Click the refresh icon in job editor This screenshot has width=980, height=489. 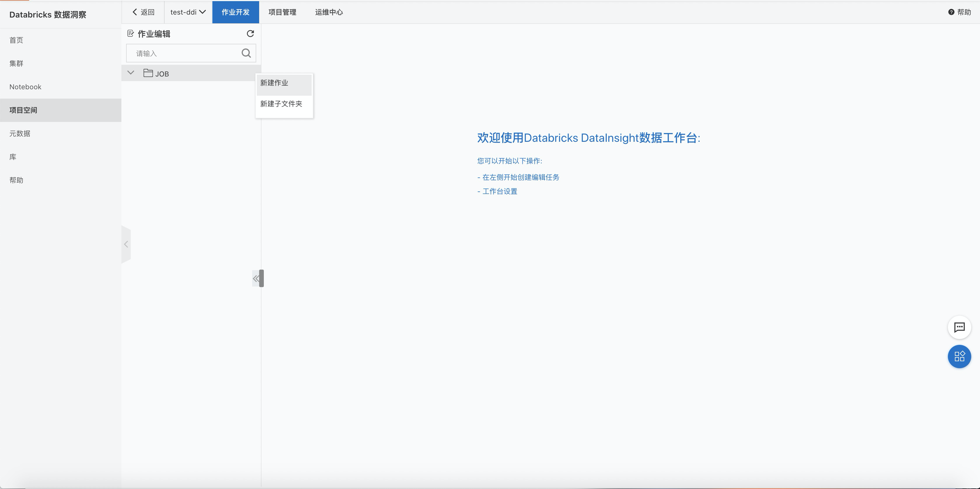click(250, 34)
